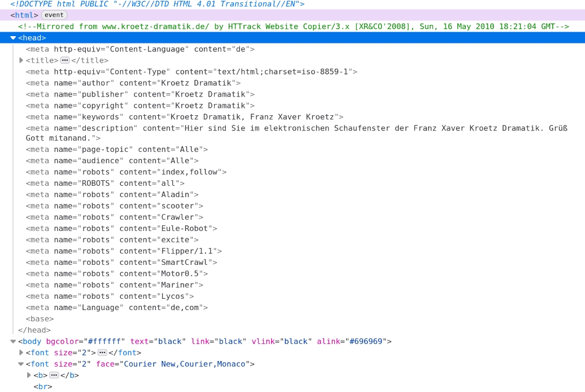Select the HTTrack mirrored comment node
585x392 pixels.
coord(293,27)
